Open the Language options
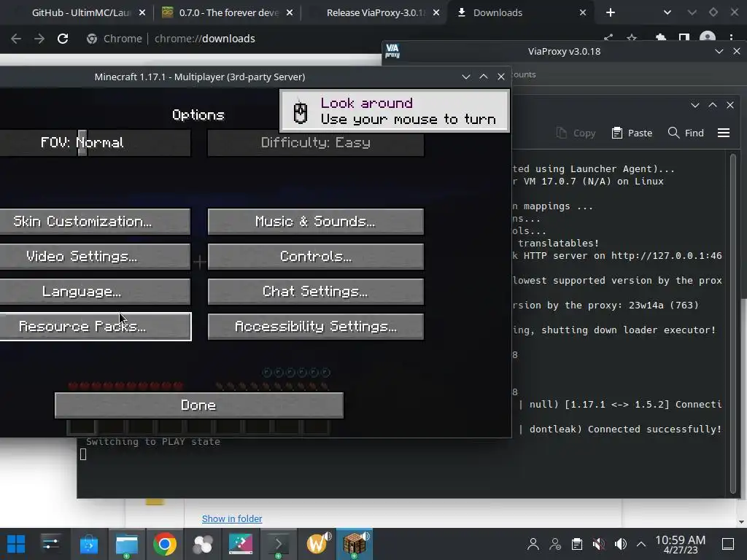The height and width of the screenshot is (560, 747). point(96,292)
